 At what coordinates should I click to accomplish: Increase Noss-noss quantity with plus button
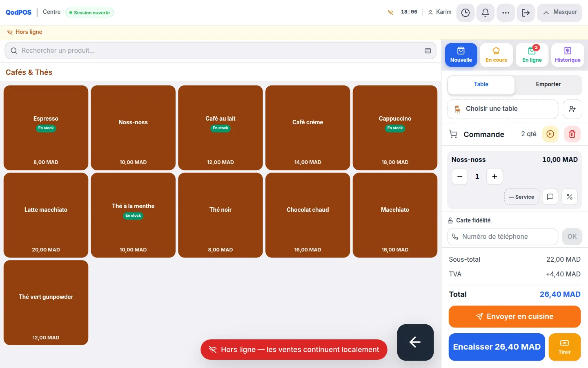[494, 176]
